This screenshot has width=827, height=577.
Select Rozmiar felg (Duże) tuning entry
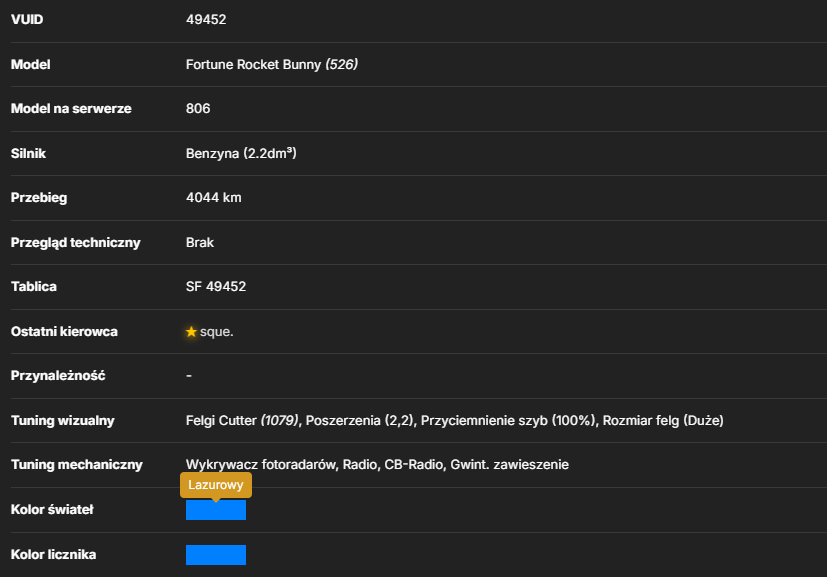pyautogui.click(x=663, y=420)
